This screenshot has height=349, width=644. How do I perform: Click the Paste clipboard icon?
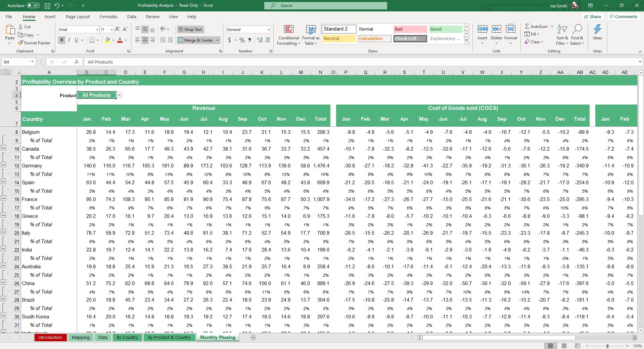[x=10, y=30]
